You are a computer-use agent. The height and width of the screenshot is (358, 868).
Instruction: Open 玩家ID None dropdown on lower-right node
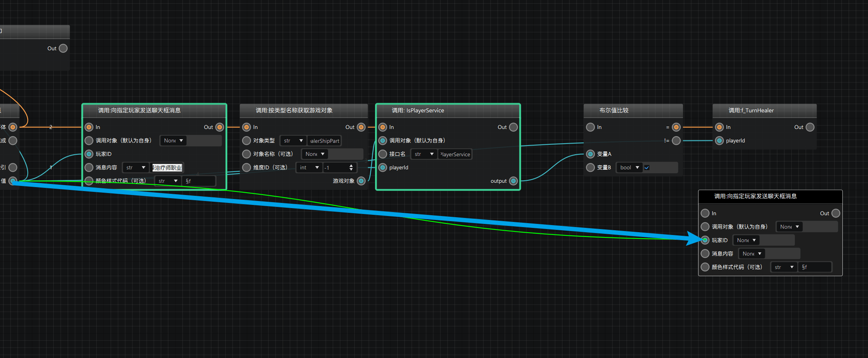746,240
